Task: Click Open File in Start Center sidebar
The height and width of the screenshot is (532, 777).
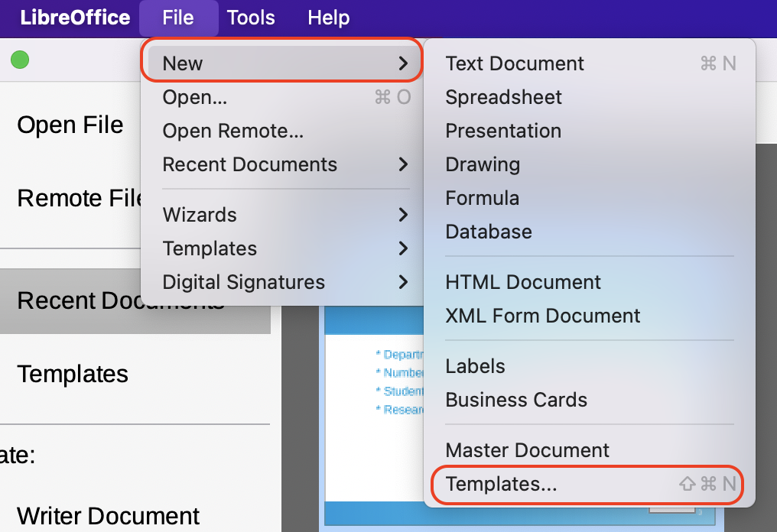Action: click(70, 125)
